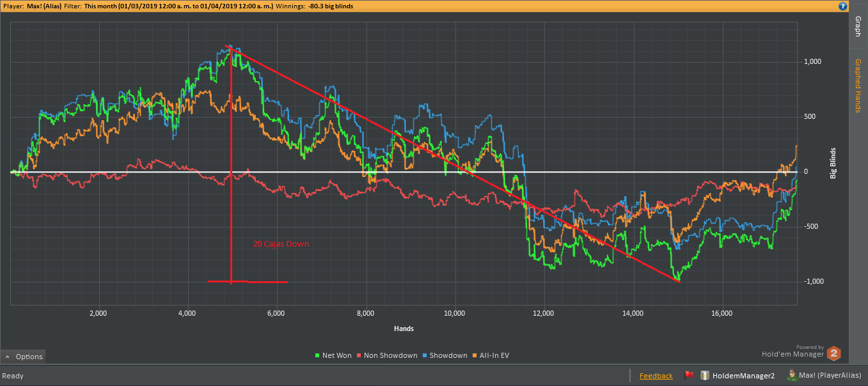Click the "8,000" hands axis tick label
This screenshot has width=868, height=386.
(365, 314)
